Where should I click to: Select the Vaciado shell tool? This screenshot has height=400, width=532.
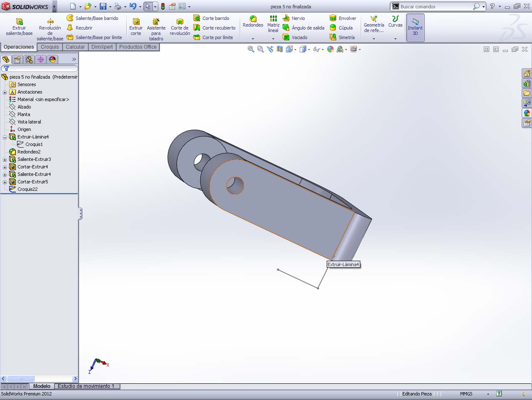(x=295, y=37)
